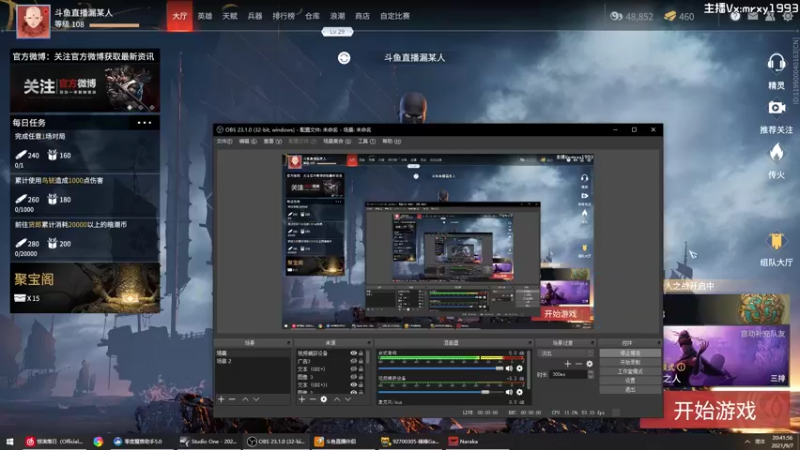The height and width of the screenshot is (450, 800).
Task: Click the 传火 flame icon
Action: coord(776,153)
